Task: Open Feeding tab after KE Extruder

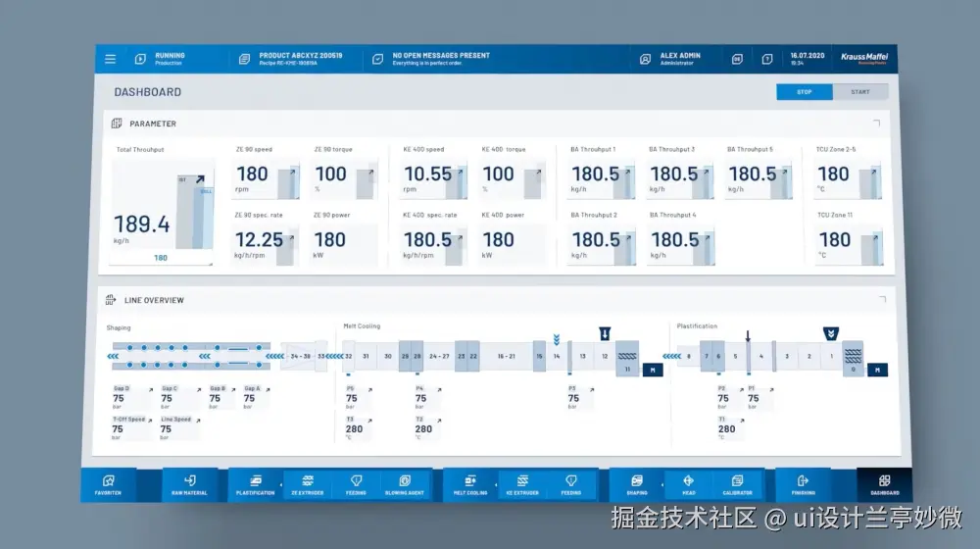Action: tap(571, 484)
